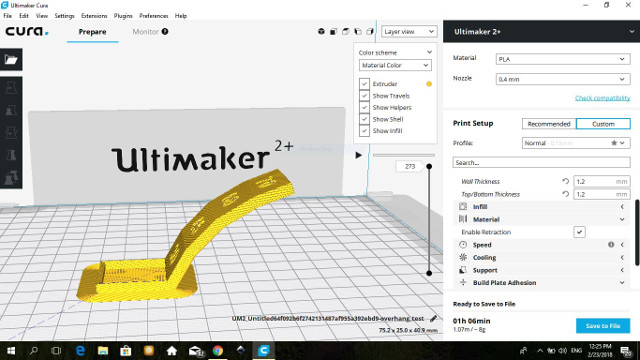Toggle Show Shell checkbox
The image size is (640, 360).
click(364, 119)
